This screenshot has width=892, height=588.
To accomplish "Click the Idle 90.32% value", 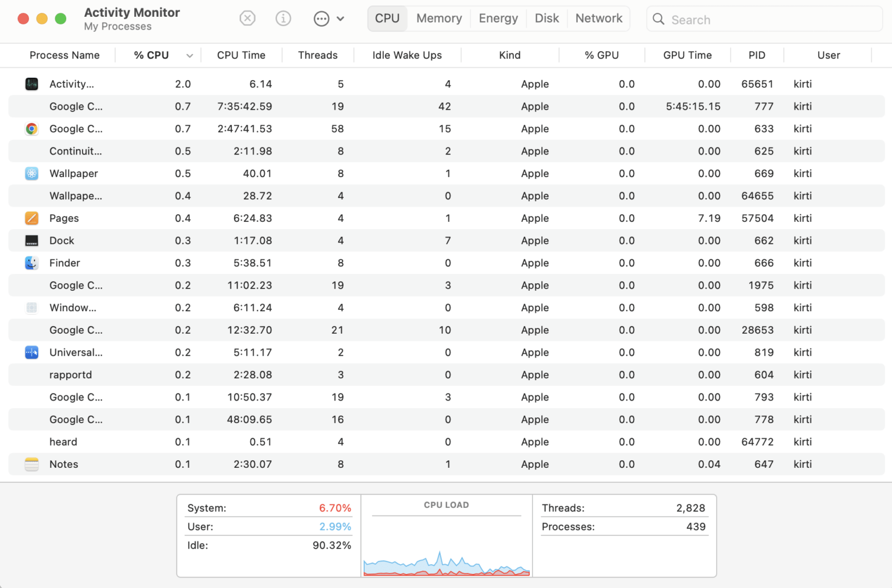I will [x=332, y=545].
